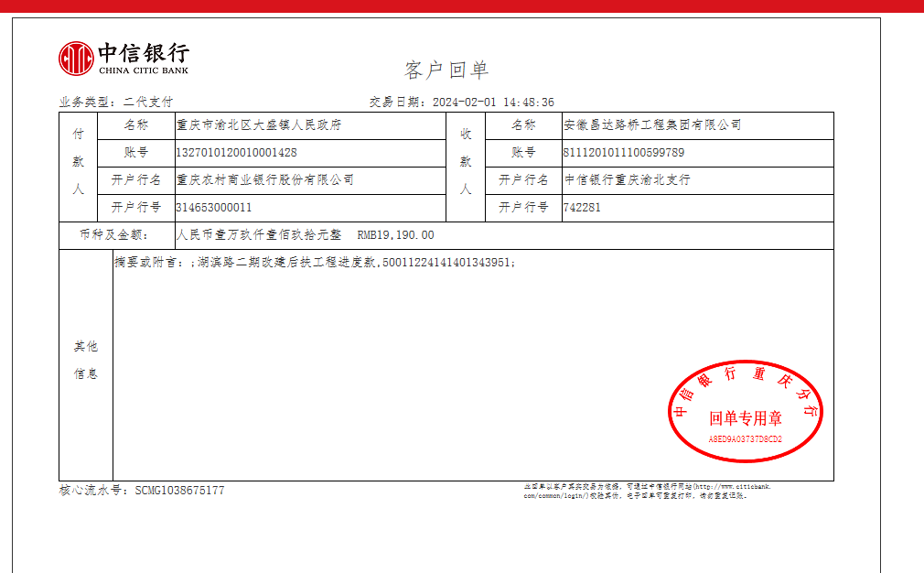
Task: Select the 二代支付 business type text
Action: (x=147, y=103)
